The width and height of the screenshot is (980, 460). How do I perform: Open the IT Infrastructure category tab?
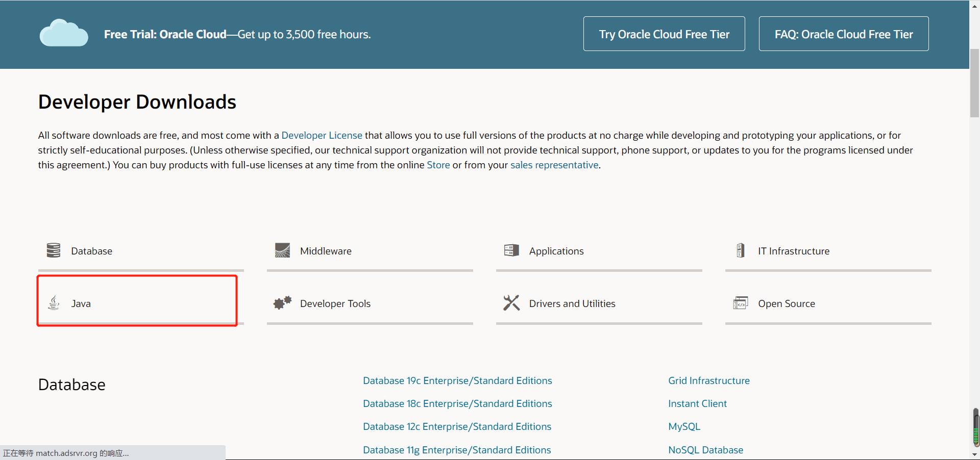pyautogui.click(x=828, y=251)
